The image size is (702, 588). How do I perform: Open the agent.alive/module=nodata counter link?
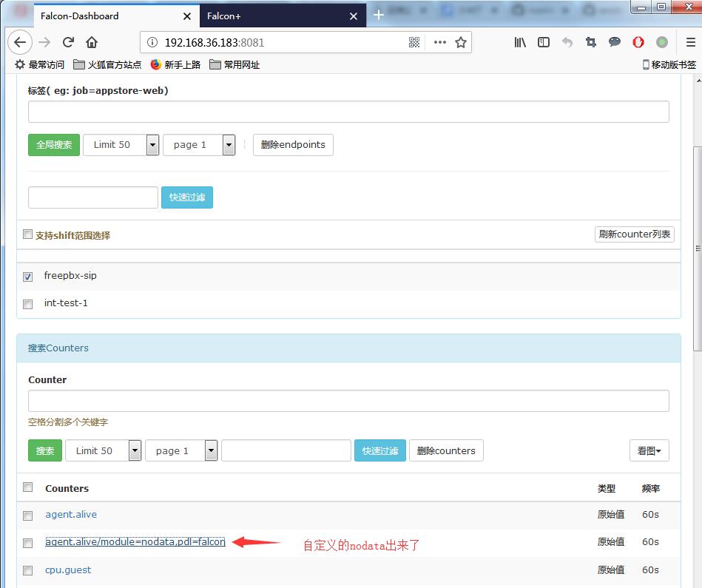135,542
